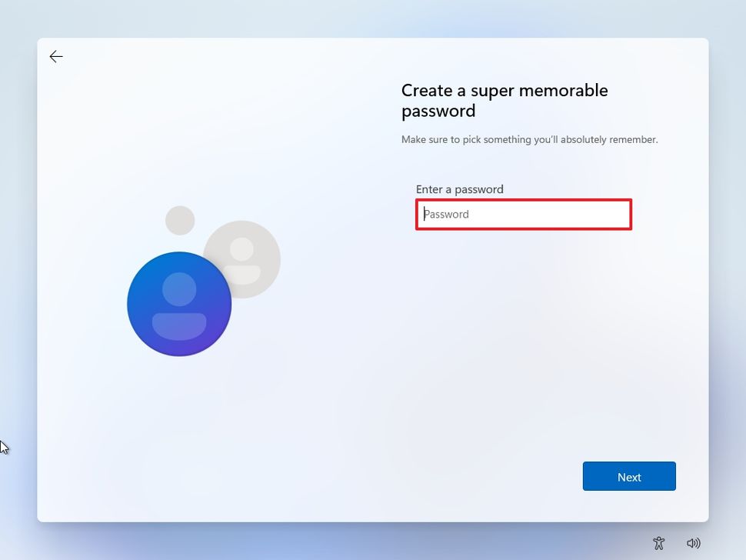Click the back arrow to return
The width and height of the screenshot is (746, 560).
[56, 56]
